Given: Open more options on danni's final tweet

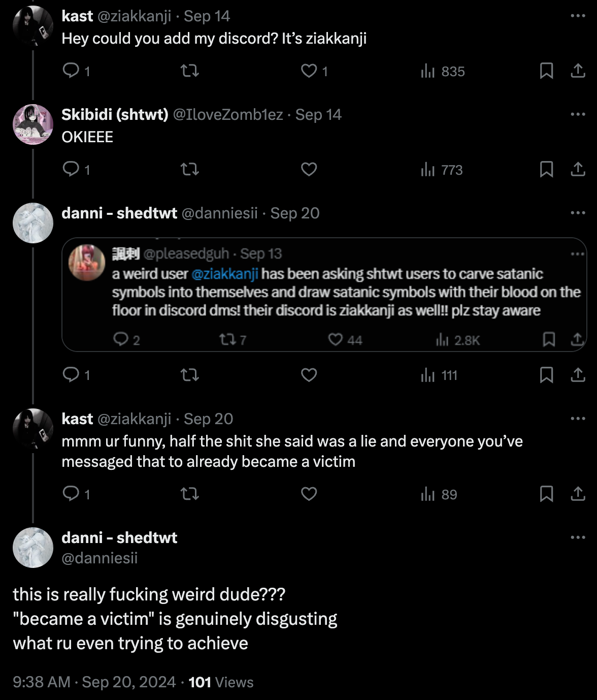Looking at the screenshot, I should point(578,537).
